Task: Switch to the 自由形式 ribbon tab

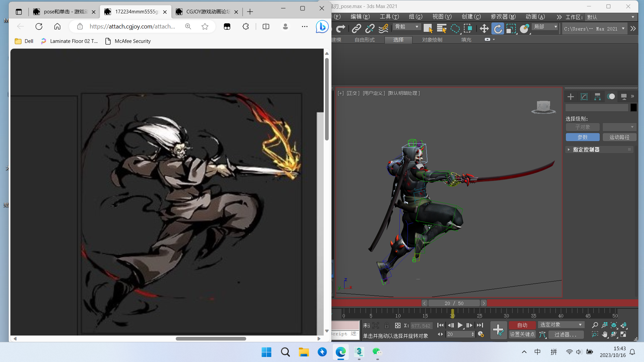Action: point(365,40)
